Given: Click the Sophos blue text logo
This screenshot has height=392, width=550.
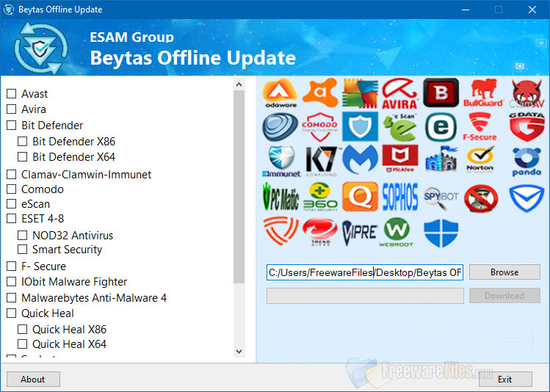Looking at the screenshot, I should (400, 196).
